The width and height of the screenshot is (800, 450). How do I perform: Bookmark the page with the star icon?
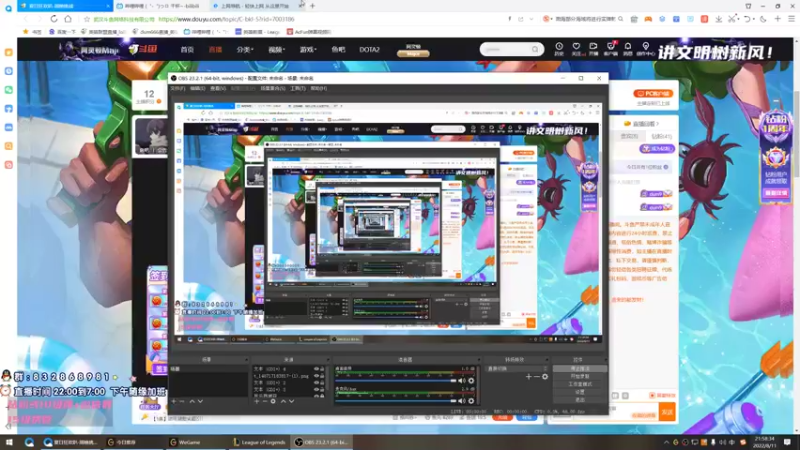87,19
